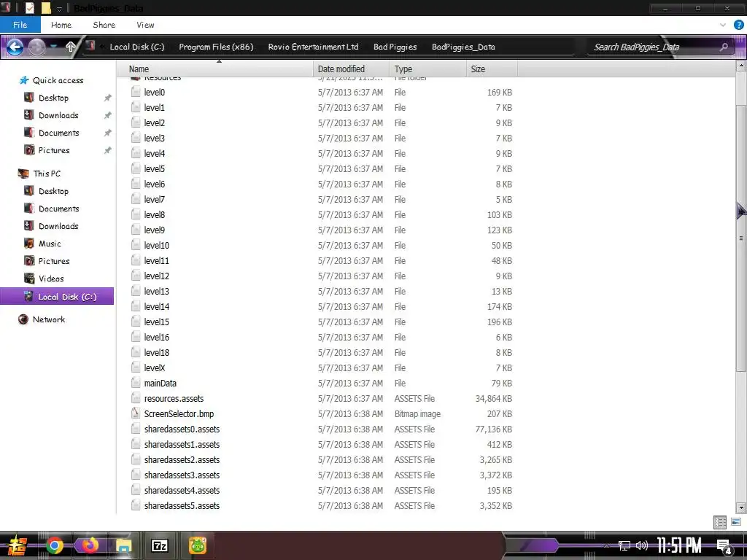Open File Explorer taskbar icon

124,545
